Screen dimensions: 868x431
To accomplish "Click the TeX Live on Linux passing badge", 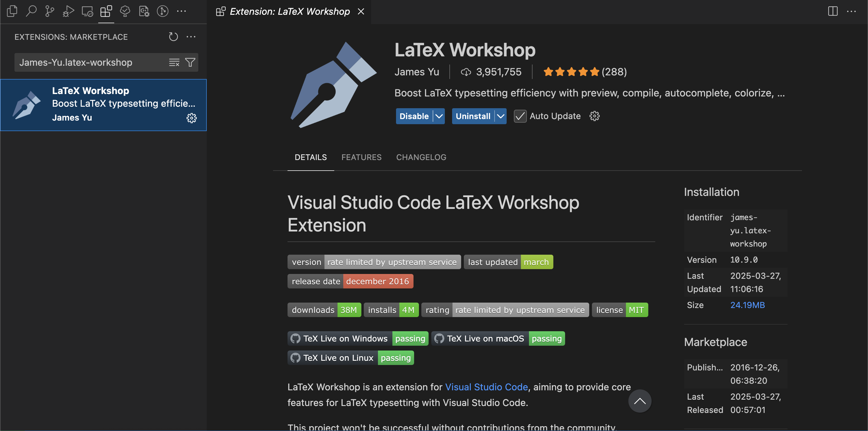I will click(351, 357).
